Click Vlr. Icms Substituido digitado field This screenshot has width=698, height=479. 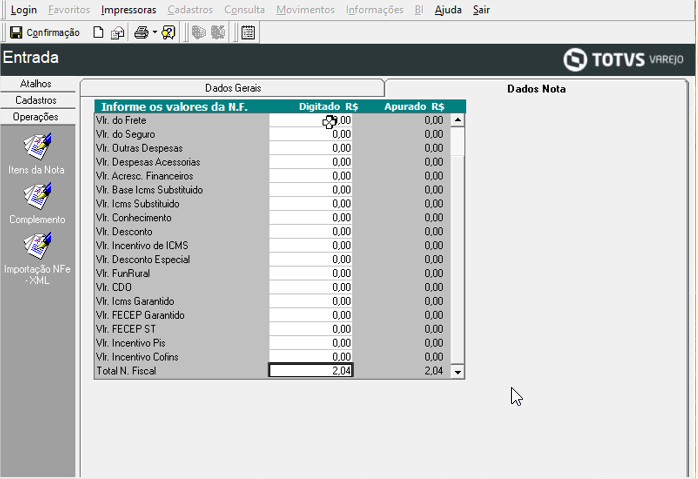311,204
